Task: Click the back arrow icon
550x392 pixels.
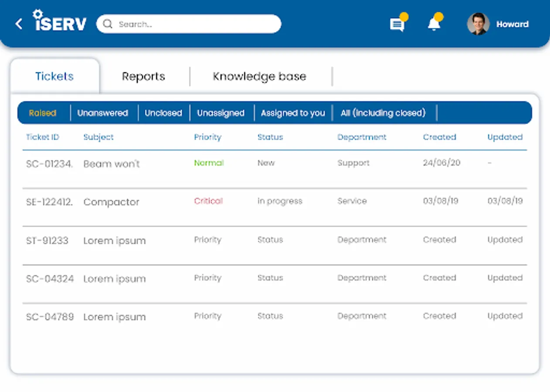Action: coord(19,24)
